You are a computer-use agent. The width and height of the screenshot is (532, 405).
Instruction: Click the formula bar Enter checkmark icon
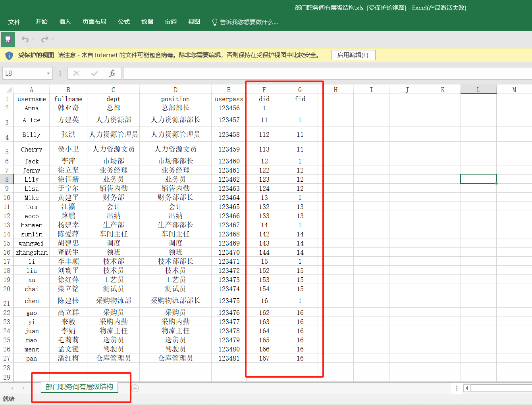[94, 73]
